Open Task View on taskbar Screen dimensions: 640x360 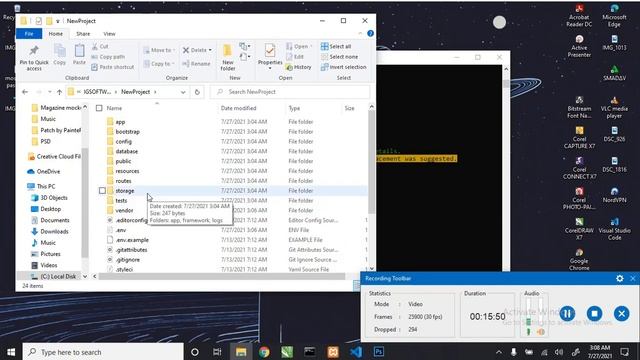point(217,352)
